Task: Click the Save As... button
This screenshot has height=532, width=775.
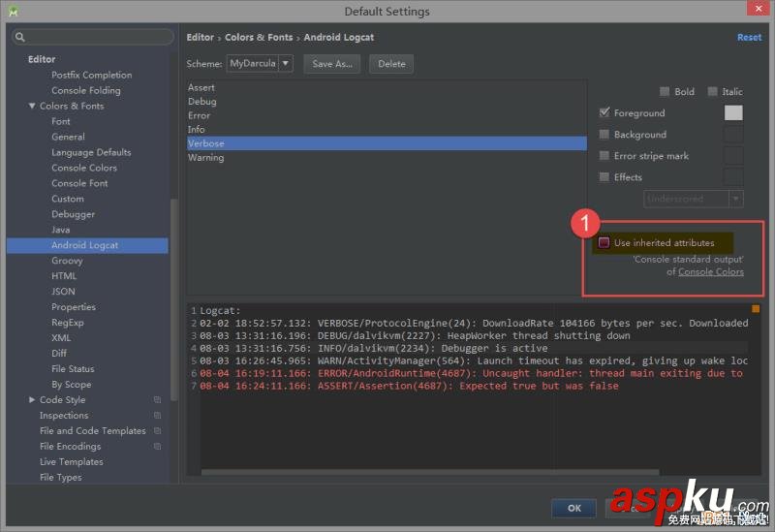Action: click(332, 64)
